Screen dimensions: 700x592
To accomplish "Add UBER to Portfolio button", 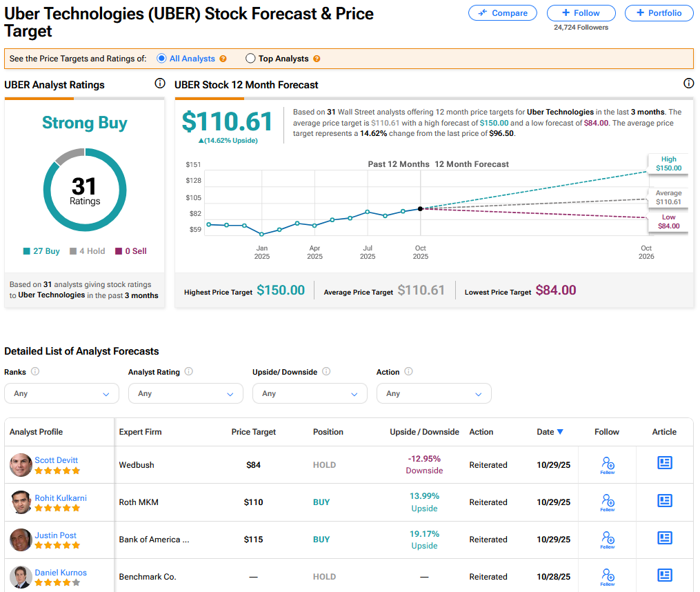I will [659, 12].
